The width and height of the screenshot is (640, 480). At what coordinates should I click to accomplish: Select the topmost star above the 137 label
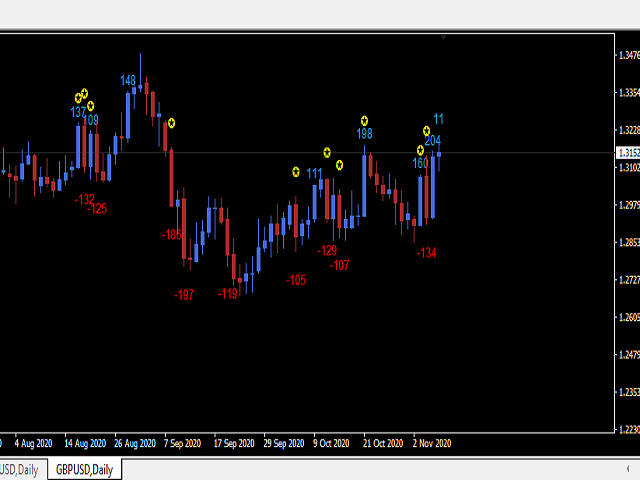pos(84,93)
